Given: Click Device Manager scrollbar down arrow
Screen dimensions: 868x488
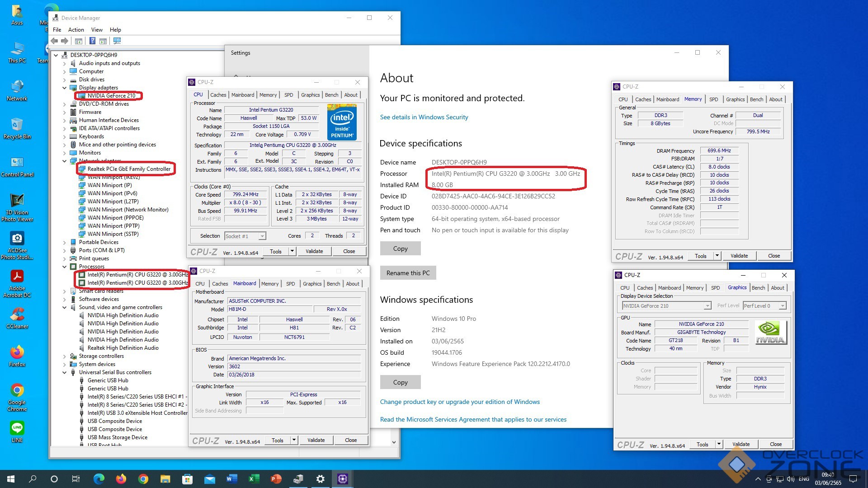Looking at the screenshot, I should coord(394,442).
